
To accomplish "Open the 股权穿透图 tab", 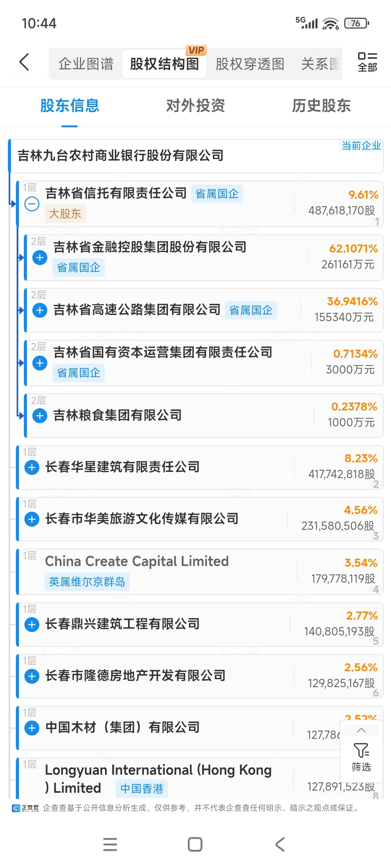I will tap(250, 64).
